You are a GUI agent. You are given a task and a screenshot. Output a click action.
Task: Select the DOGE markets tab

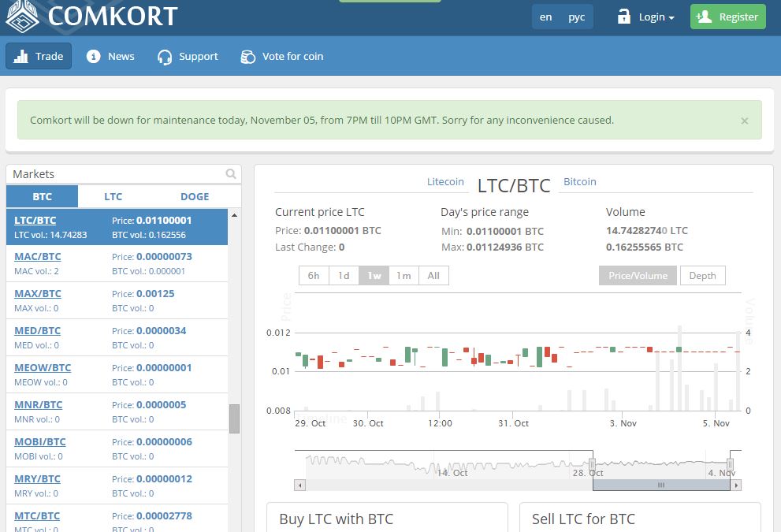coord(195,196)
